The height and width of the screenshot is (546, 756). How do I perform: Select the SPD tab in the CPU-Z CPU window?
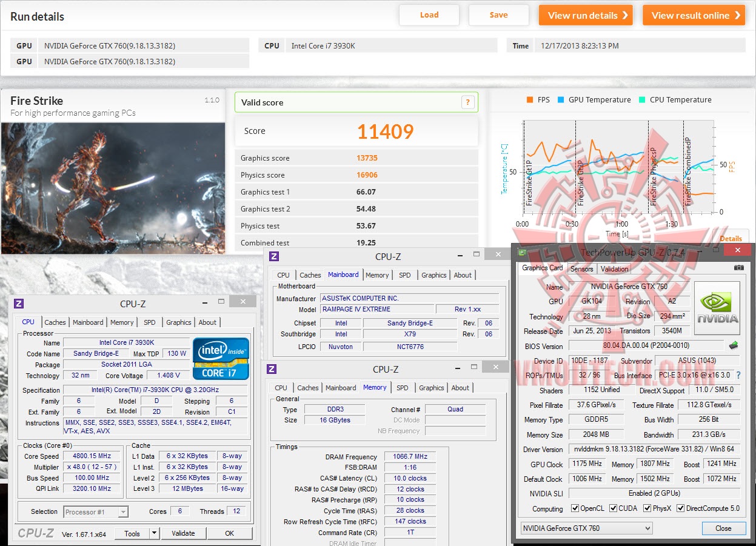(x=149, y=322)
